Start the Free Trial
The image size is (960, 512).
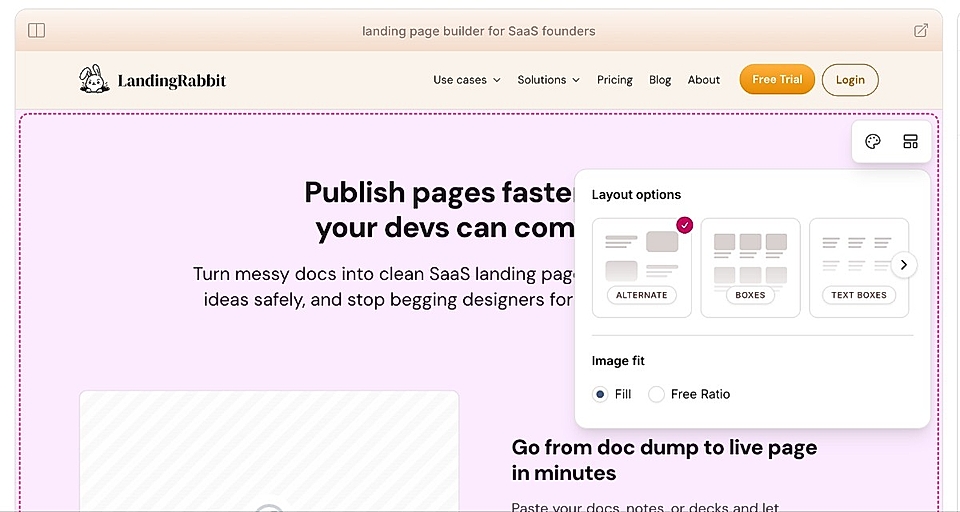(x=777, y=80)
